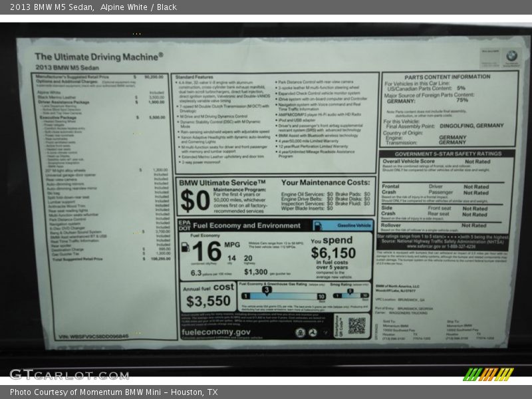
Task: Click the large '$0' maintenance figure
Action: point(195,200)
